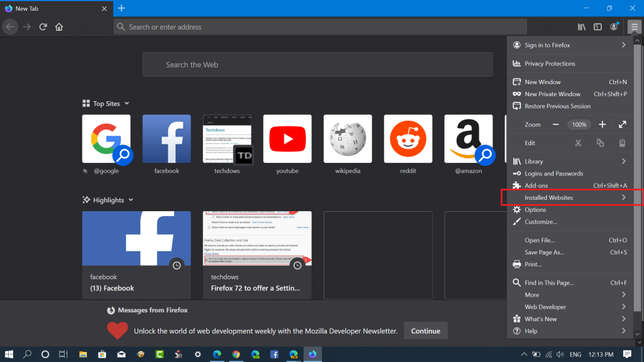This screenshot has width=644, height=362.
Task: Open File Explorer from taskbar
Action: [83, 354]
